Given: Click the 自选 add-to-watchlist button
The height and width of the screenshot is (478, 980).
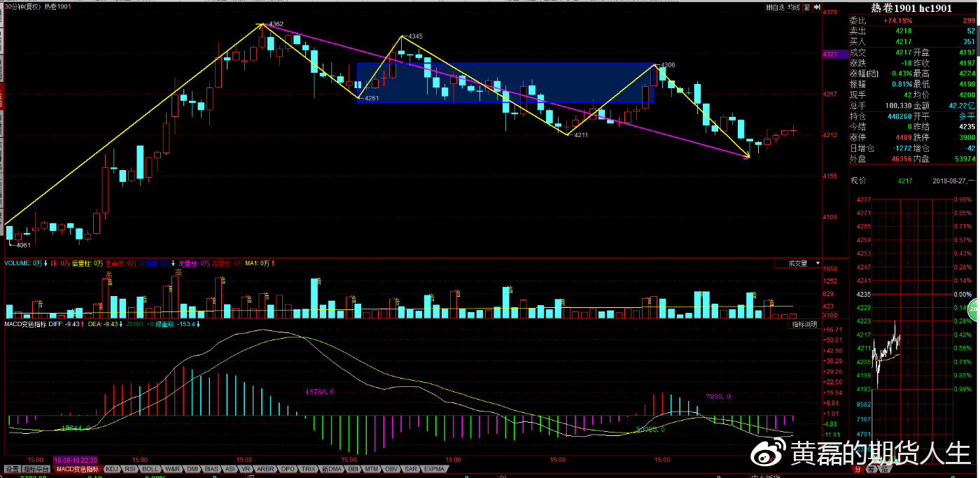Looking at the screenshot, I should [775, 7].
